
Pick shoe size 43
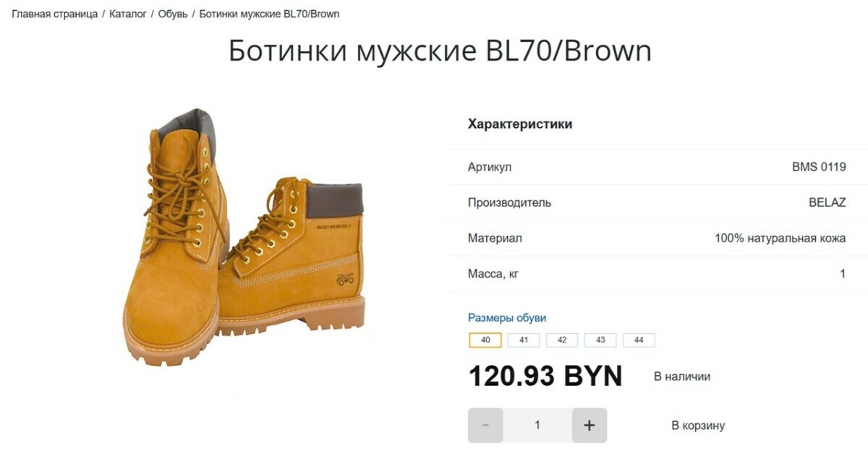point(600,340)
